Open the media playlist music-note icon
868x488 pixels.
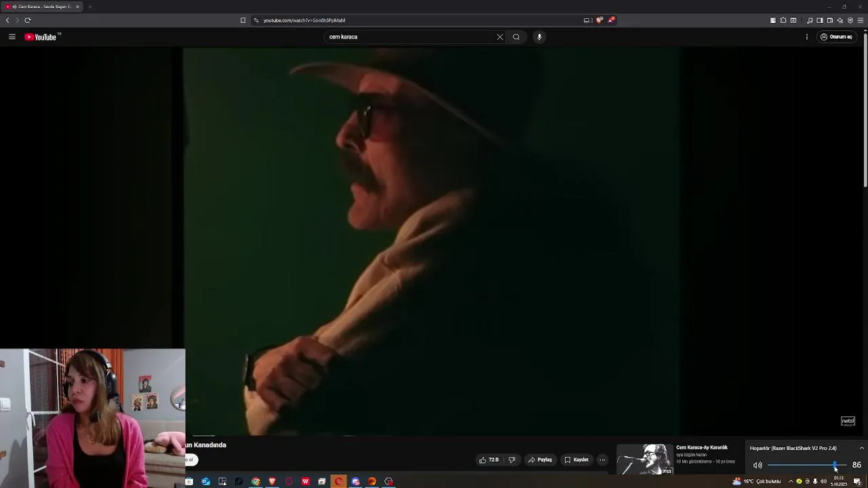(810, 20)
